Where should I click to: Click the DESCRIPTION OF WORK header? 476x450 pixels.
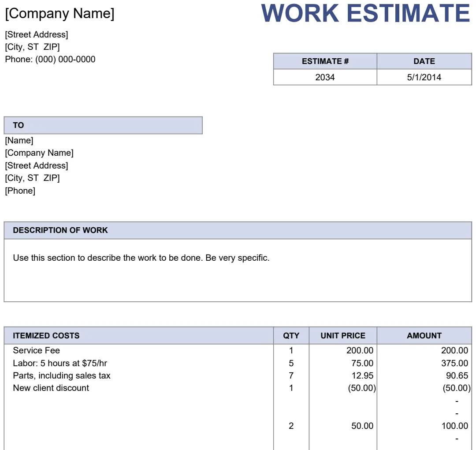pyautogui.click(x=238, y=230)
